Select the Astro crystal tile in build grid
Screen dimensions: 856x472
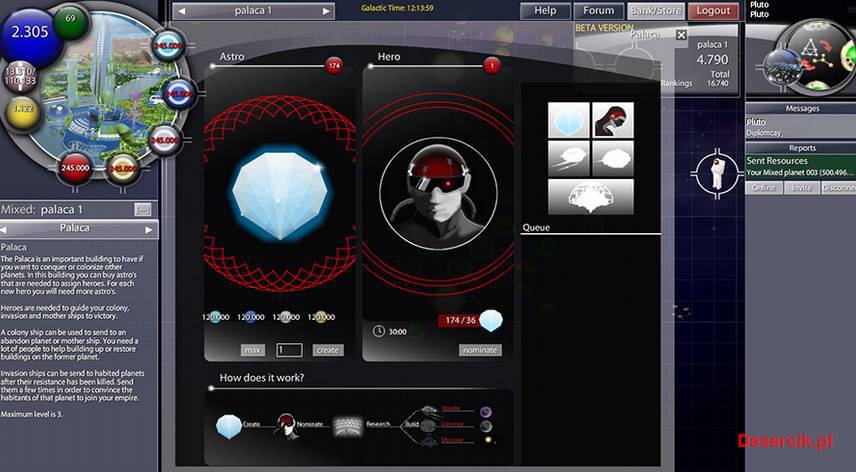568,119
